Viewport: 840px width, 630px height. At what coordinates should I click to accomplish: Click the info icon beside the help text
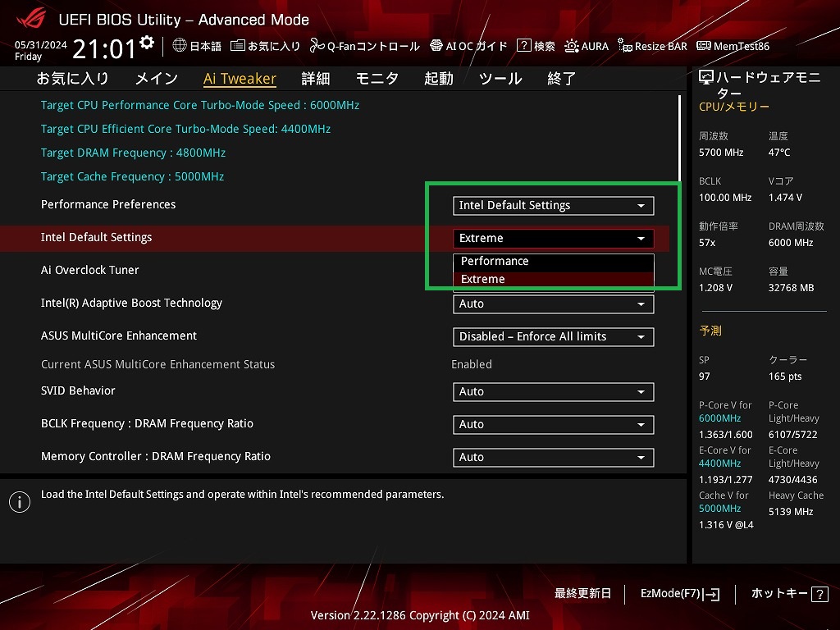click(x=20, y=502)
